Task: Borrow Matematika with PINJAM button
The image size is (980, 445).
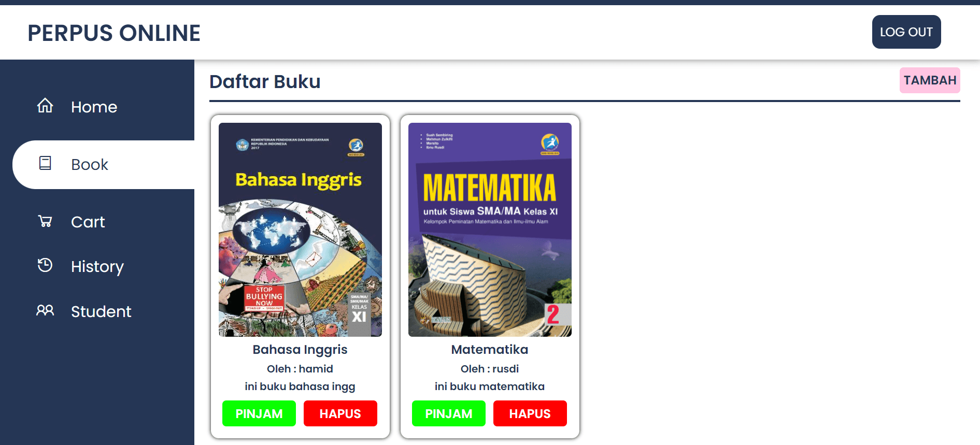Action: click(x=449, y=413)
